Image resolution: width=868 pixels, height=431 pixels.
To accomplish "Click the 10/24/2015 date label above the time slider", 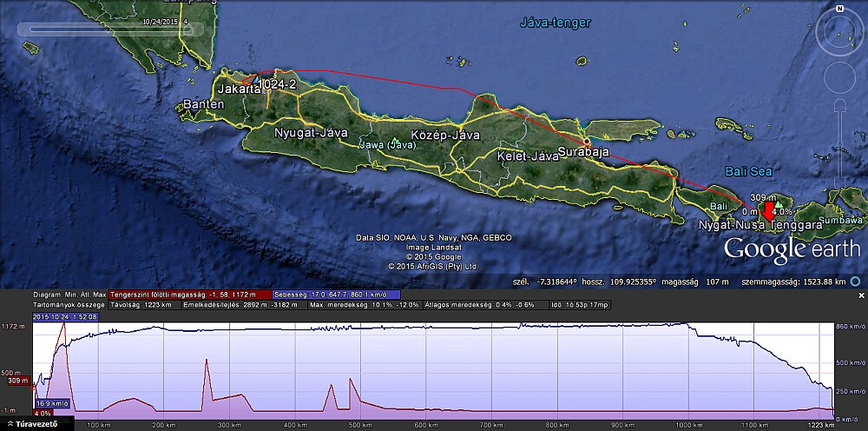I will point(161,19).
